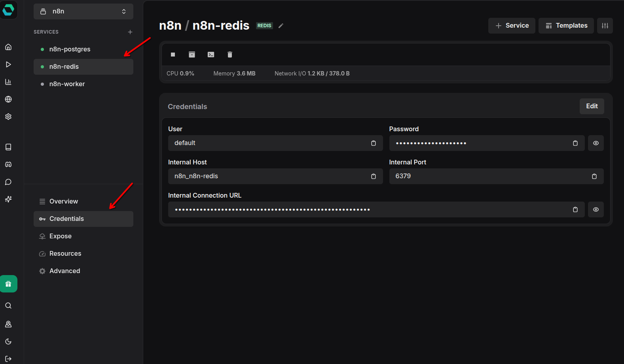Open the globe domains icon
Screen dimensions: 624x364
click(x=8, y=99)
